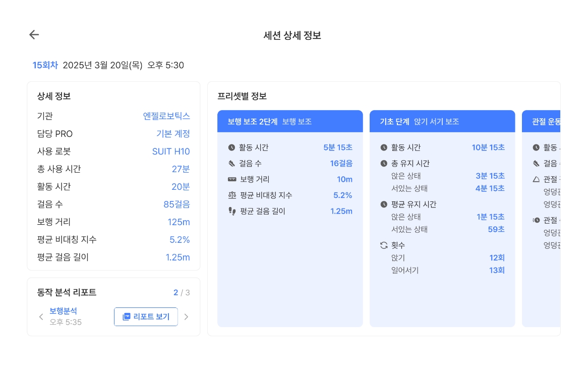
Task: Click the 15회차 session number label
Action: pyautogui.click(x=45, y=65)
